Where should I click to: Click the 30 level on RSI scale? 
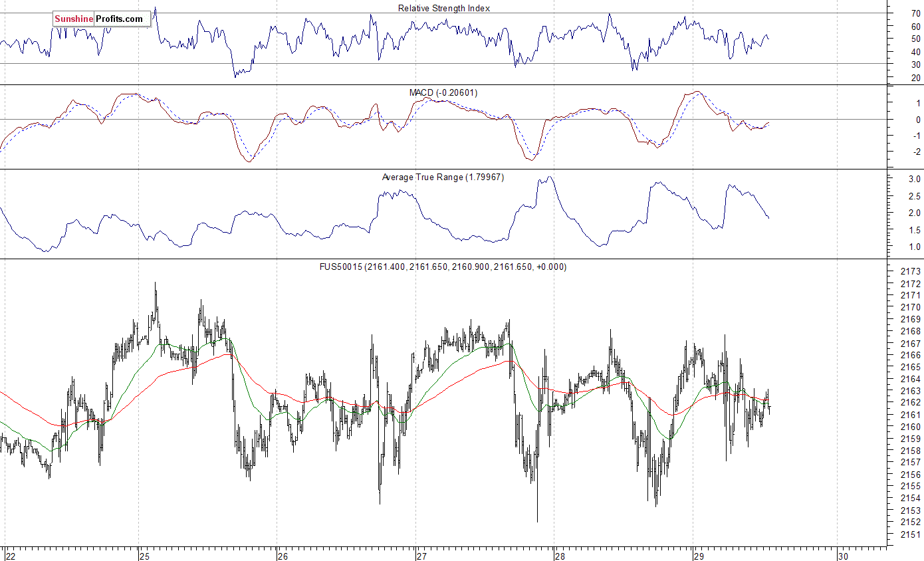[x=915, y=64]
